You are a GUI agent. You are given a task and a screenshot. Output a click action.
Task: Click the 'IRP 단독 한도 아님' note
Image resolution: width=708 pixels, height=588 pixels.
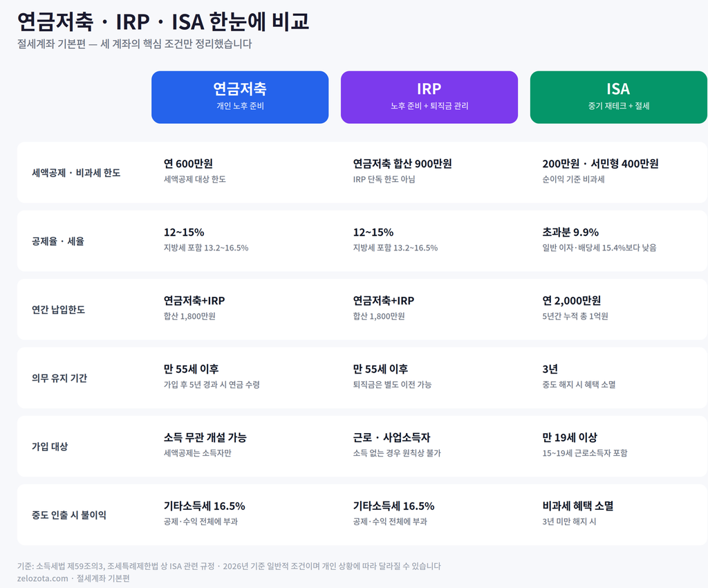[384, 179]
